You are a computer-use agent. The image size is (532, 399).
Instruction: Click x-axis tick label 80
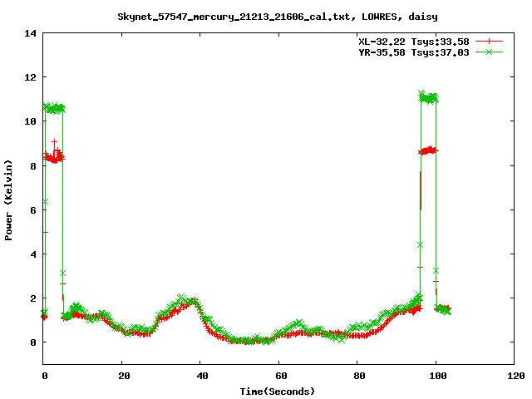coord(360,376)
